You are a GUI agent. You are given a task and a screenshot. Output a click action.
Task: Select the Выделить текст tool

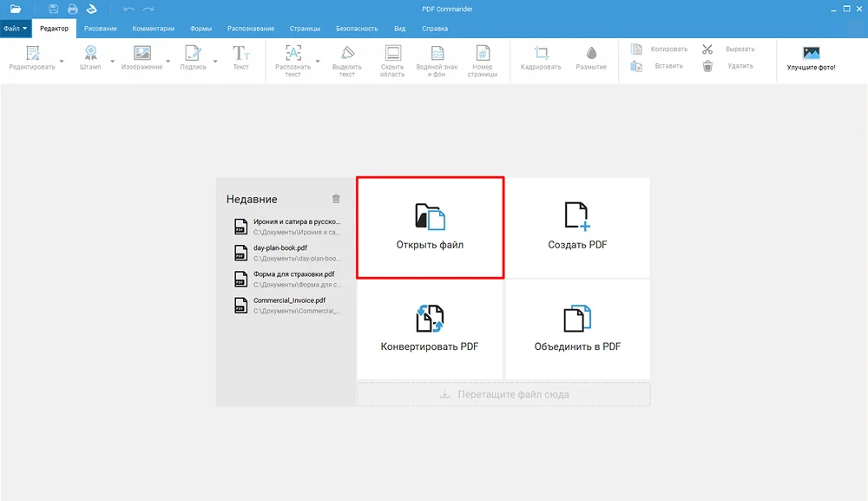[x=347, y=61]
